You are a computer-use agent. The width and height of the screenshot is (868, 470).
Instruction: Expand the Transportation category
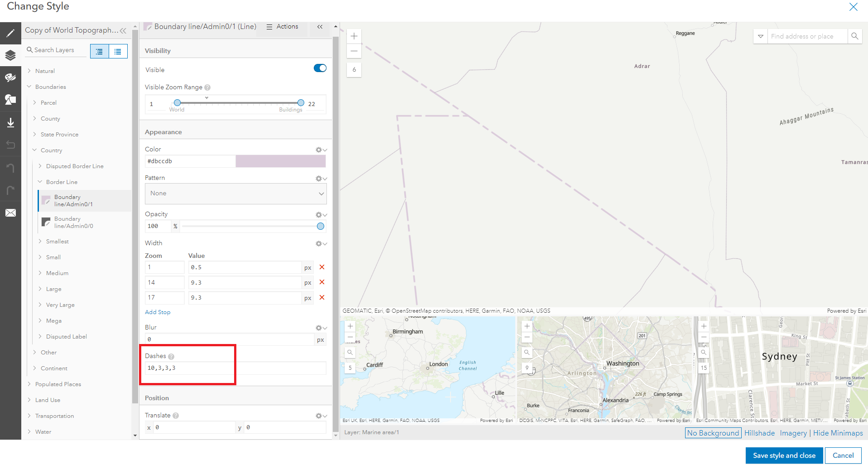pyautogui.click(x=29, y=416)
